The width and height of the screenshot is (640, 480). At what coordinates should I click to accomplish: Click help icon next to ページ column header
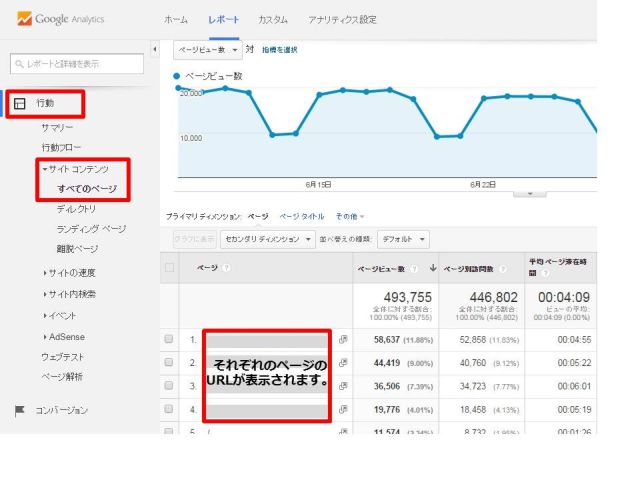point(227,268)
